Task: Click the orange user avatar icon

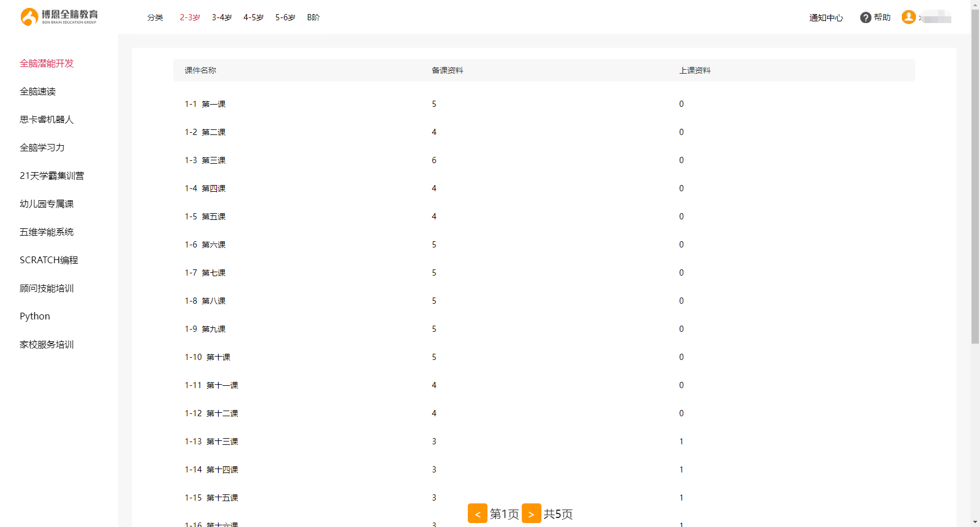Action: (909, 17)
